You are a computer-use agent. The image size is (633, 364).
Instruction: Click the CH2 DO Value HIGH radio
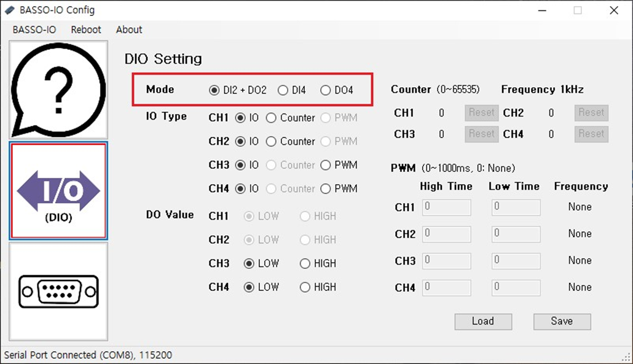[x=318, y=240]
